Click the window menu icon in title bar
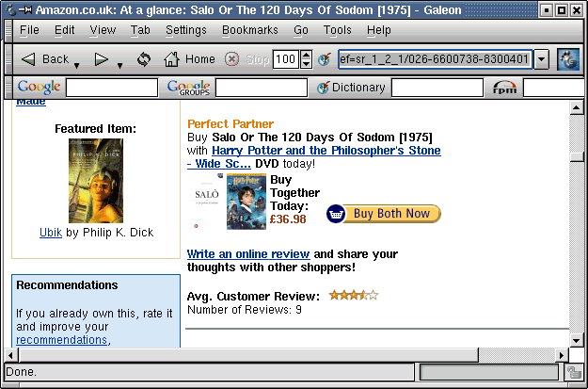This screenshot has width=588, height=389. (11, 10)
